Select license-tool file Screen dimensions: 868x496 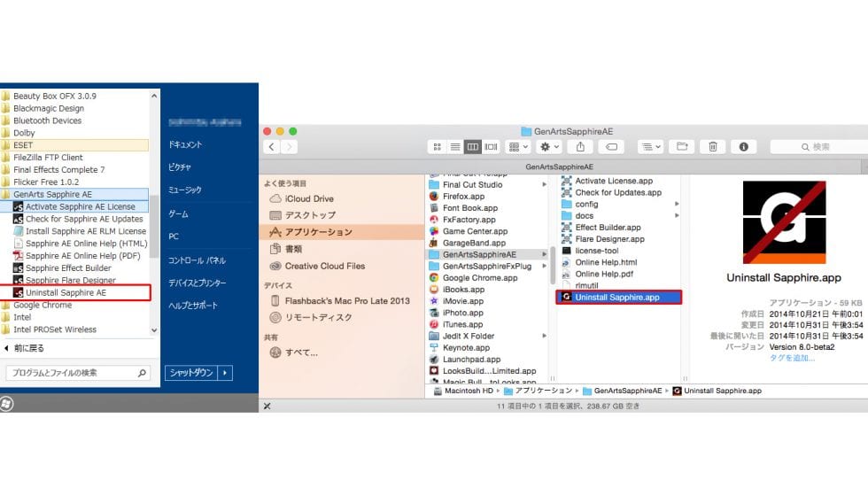(596, 251)
